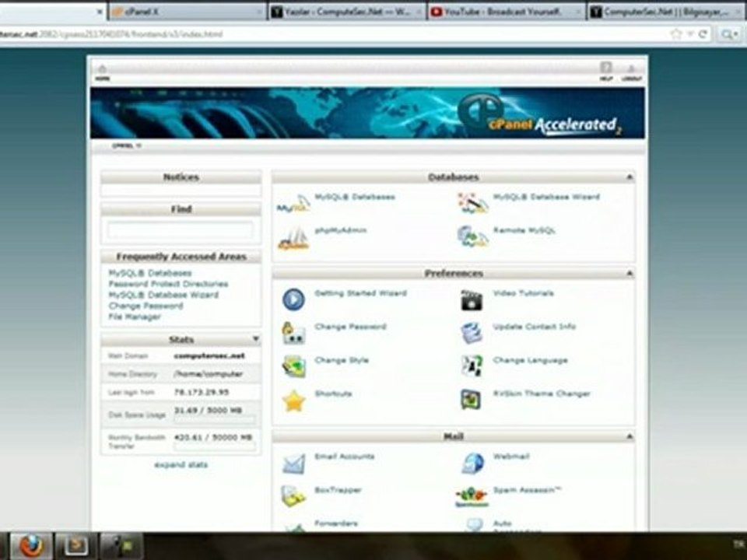Switch to the YouTube Broadcast Yourself tab
This screenshot has height=560, width=747.
(507, 12)
